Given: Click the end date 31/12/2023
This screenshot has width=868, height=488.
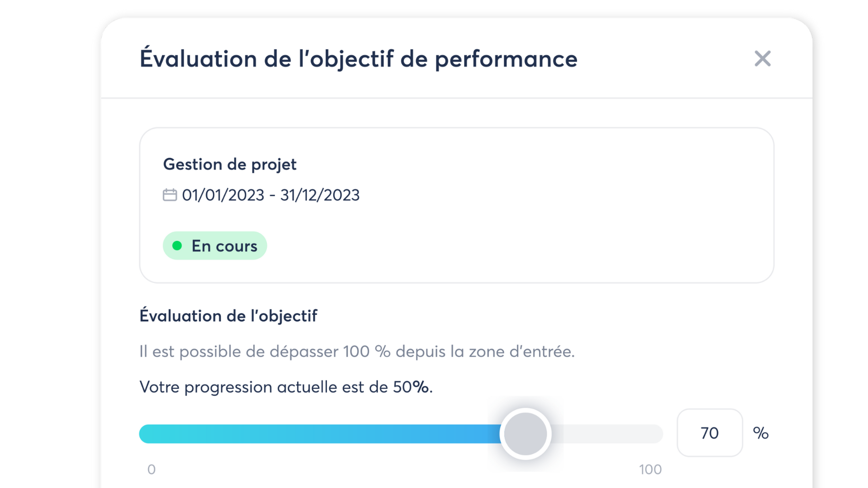Looking at the screenshot, I should [320, 195].
